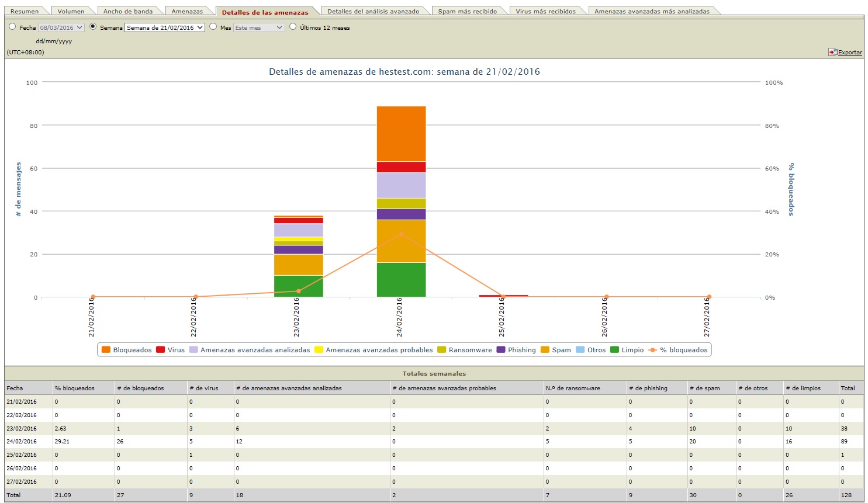Click the red Virus legend icon

160,350
